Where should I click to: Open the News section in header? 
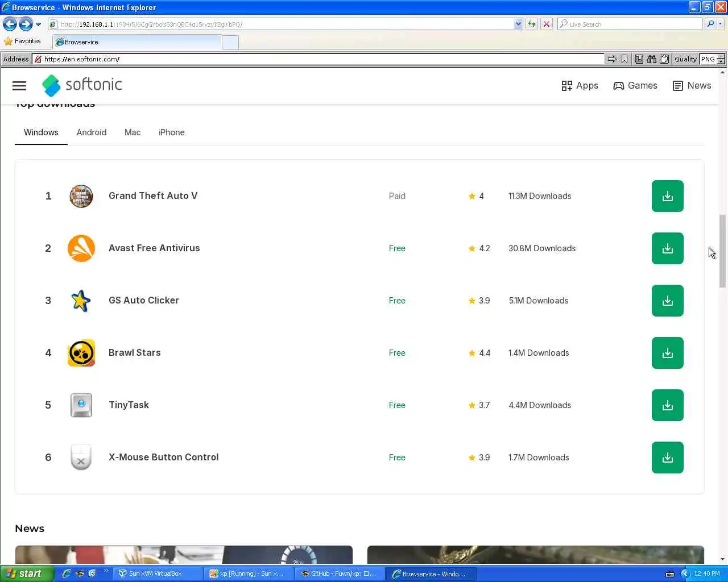(692, 86)
